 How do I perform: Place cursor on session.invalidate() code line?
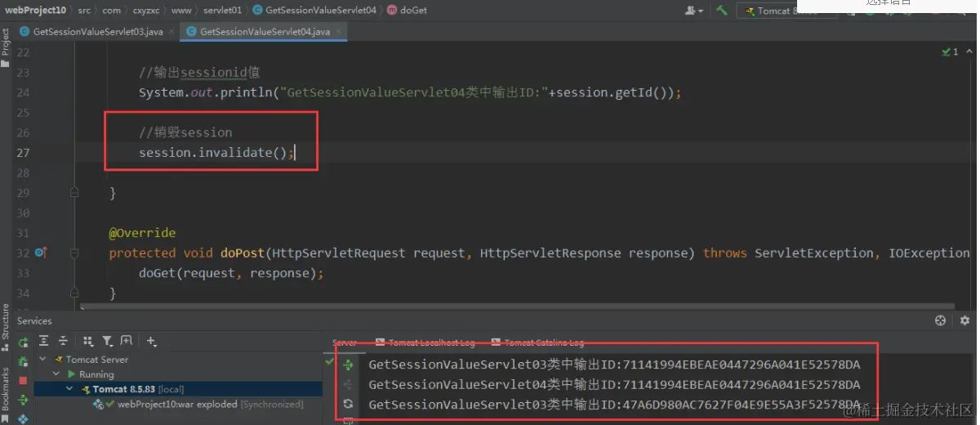click(216, 153)
